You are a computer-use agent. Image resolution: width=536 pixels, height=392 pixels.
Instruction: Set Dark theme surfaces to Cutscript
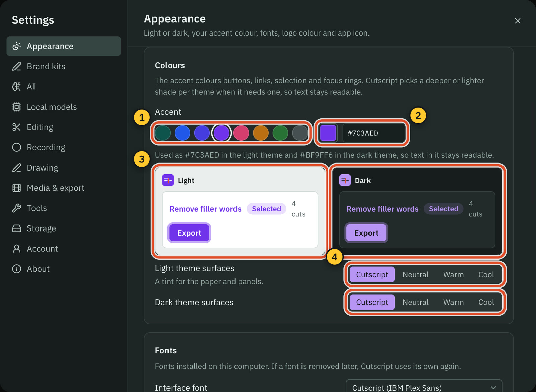click(372, 302)
